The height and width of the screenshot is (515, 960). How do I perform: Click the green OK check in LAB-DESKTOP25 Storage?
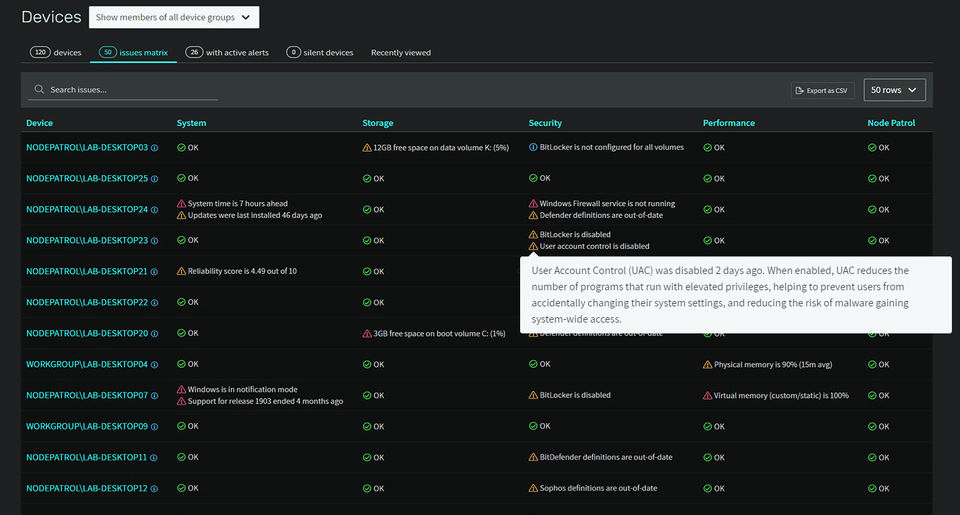click(x=367, y=179)
